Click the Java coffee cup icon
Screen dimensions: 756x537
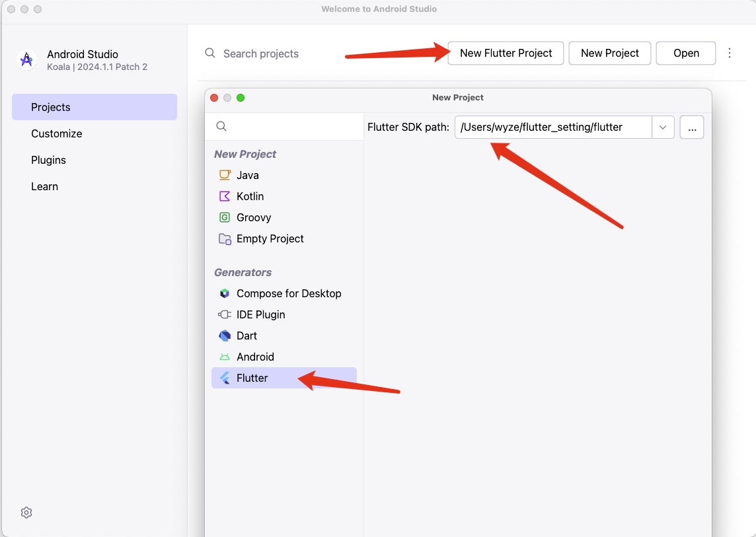[x=225, y=175]
